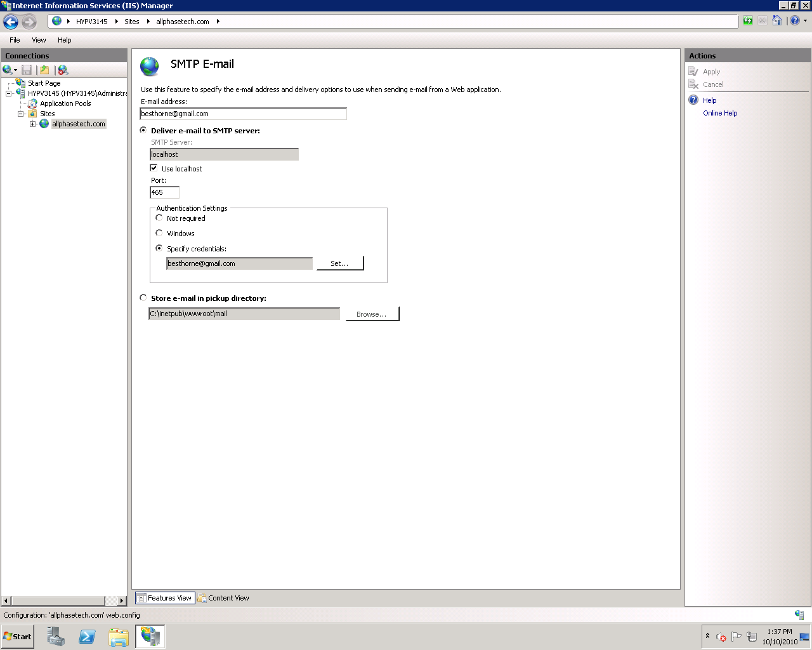
Task: Collapse the HYPV3145 server node
Action: point(8,93)
